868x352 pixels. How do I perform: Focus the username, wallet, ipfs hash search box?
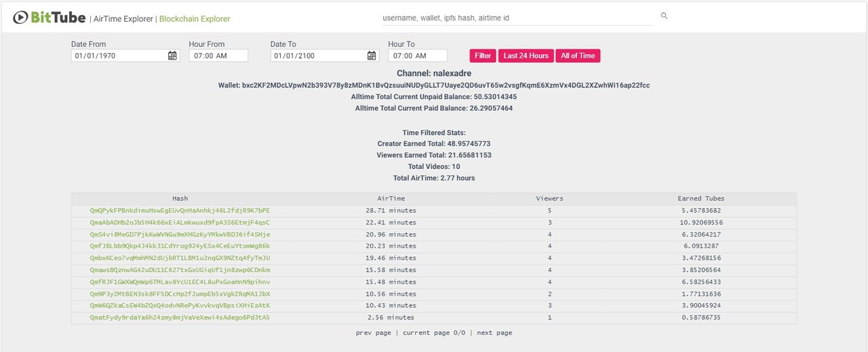point(517,18)
